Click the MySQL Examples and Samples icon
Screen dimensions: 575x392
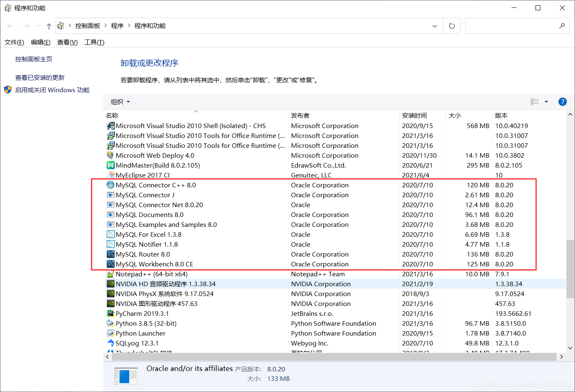coord(110,224)
